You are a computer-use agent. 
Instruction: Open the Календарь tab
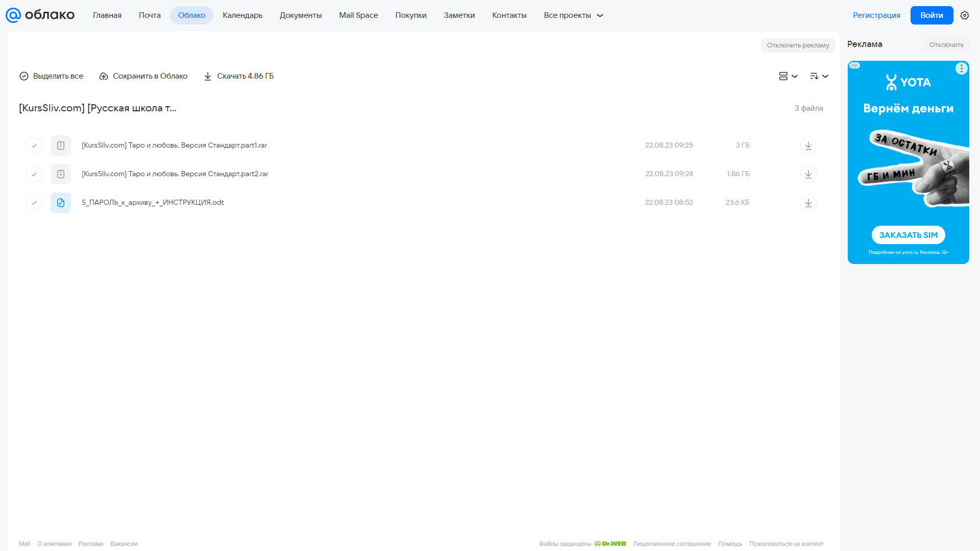coord(242,15)
